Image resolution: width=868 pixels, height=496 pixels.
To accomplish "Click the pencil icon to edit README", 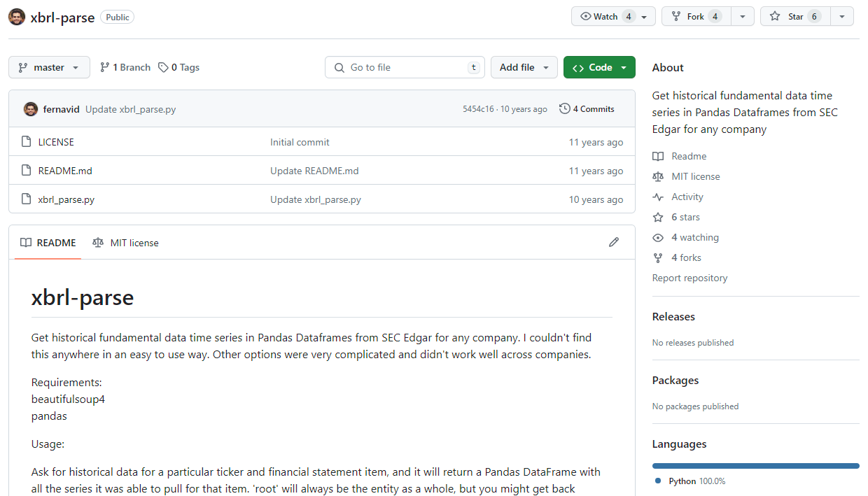I will 614,242.
